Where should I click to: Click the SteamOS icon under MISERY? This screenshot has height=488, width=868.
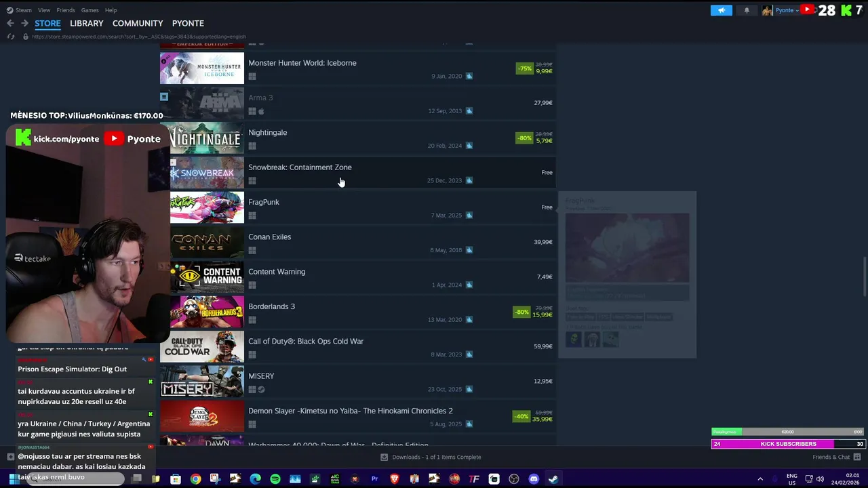[x=261, y=390]
